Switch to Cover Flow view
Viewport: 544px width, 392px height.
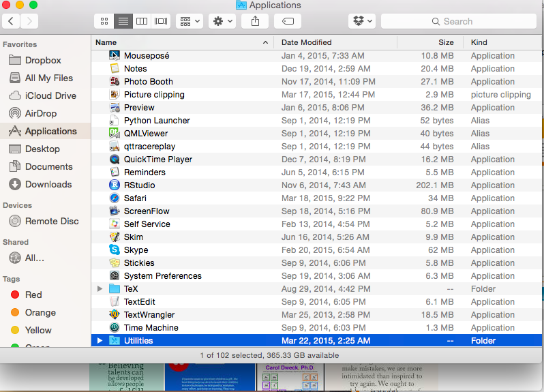coord(161,22)
